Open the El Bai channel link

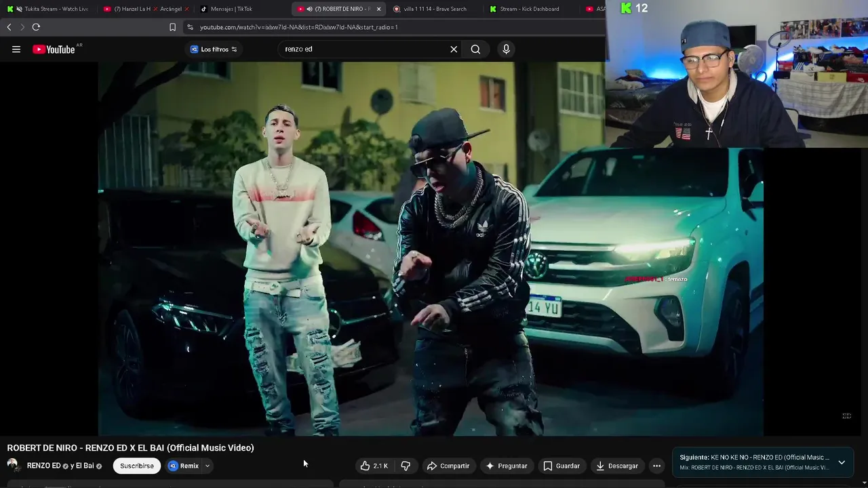click(83, 466)
